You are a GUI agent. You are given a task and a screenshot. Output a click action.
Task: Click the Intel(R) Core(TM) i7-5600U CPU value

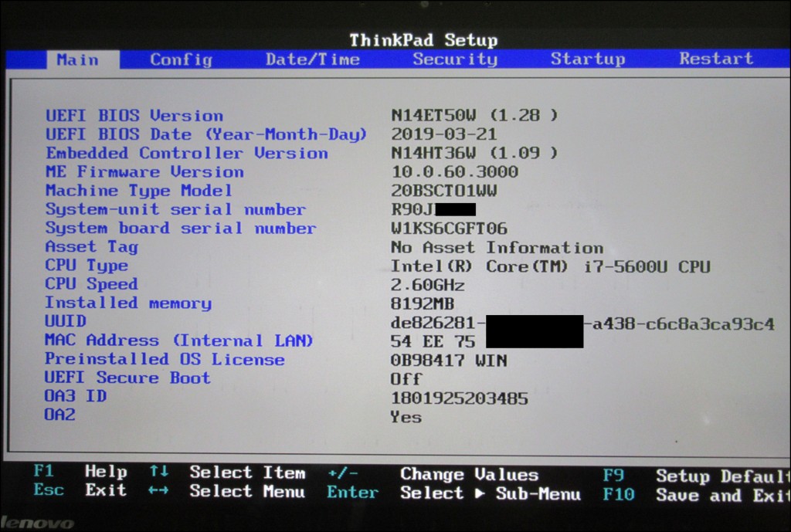pyautogui.click(x=550, y=266)
